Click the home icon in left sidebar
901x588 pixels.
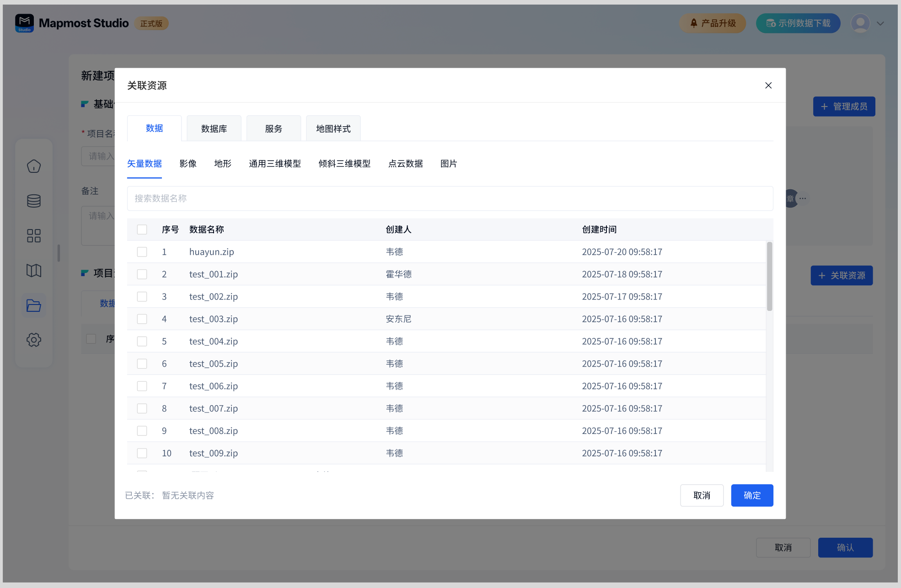(x=34, y=166)
